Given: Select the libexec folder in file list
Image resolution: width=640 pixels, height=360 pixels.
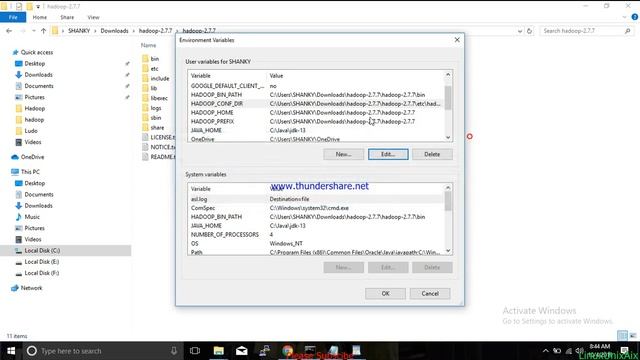Looking at the screenshot, I should click(x=159, y=98).
